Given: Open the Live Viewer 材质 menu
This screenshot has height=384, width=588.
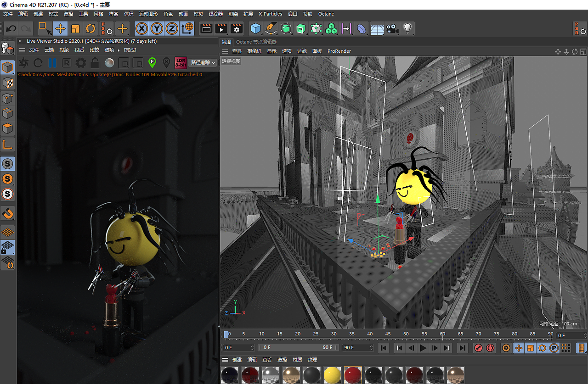Looking at the screenshot, I should click(x=79, y=50).
